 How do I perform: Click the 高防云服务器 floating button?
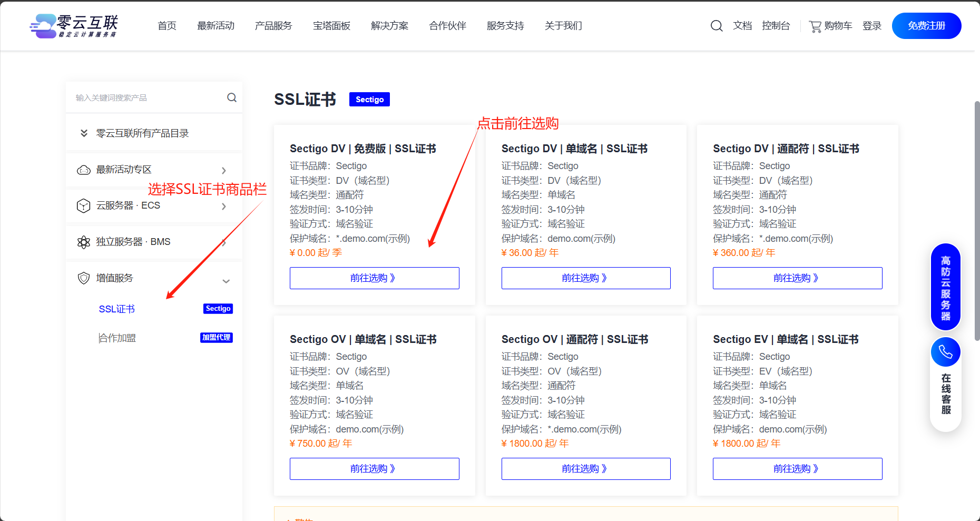click(x=946, y=287)
